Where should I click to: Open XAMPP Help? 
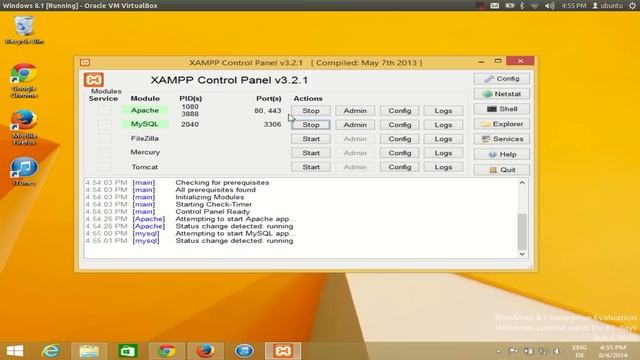coord(502,154)
